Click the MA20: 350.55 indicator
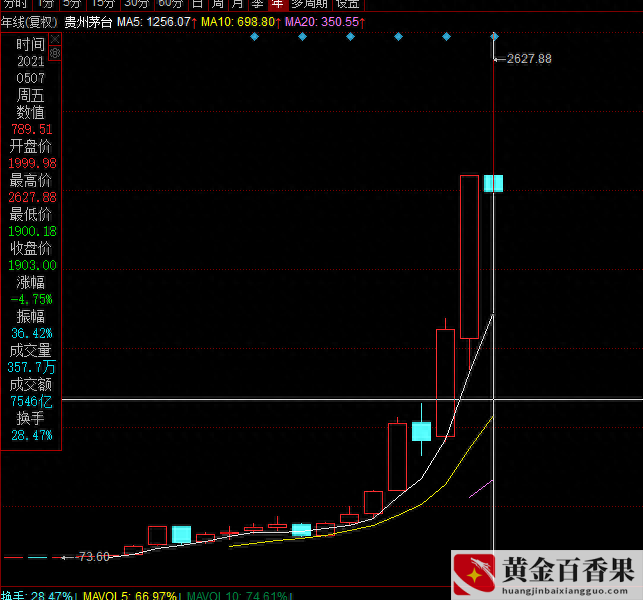Viewport: 643px width, 600px height. 325,22
